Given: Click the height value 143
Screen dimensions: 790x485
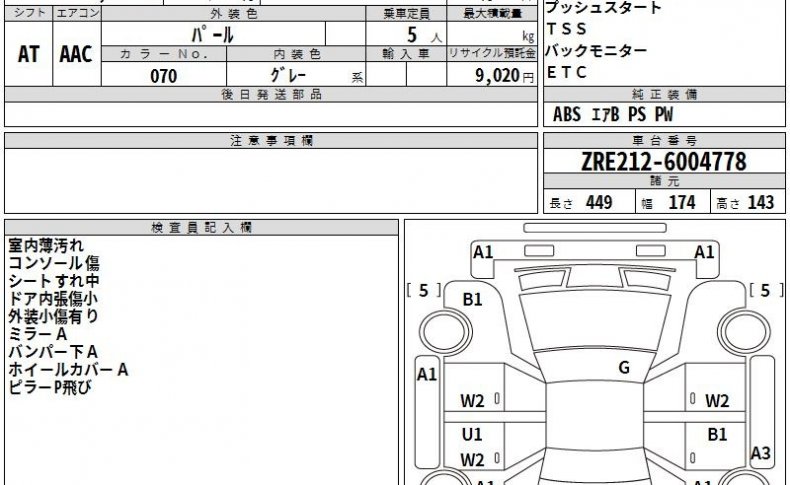Looking at the screenshot, I should (x=760, y=202).
